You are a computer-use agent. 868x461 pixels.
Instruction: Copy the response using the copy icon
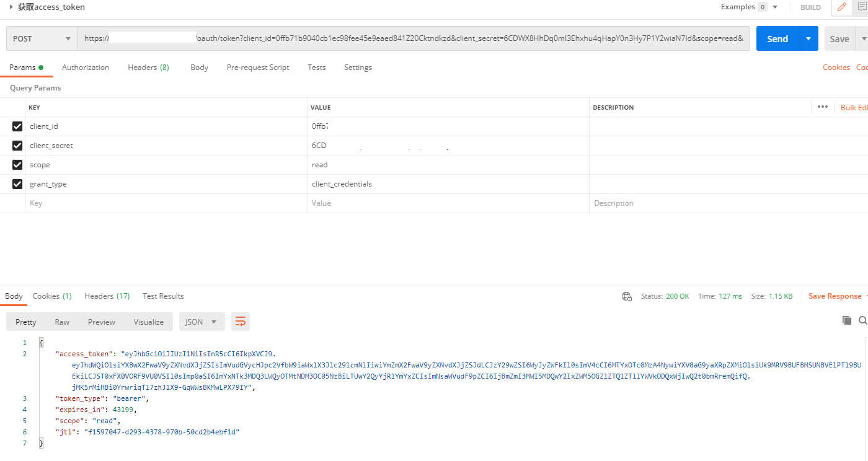pos(846,320)
